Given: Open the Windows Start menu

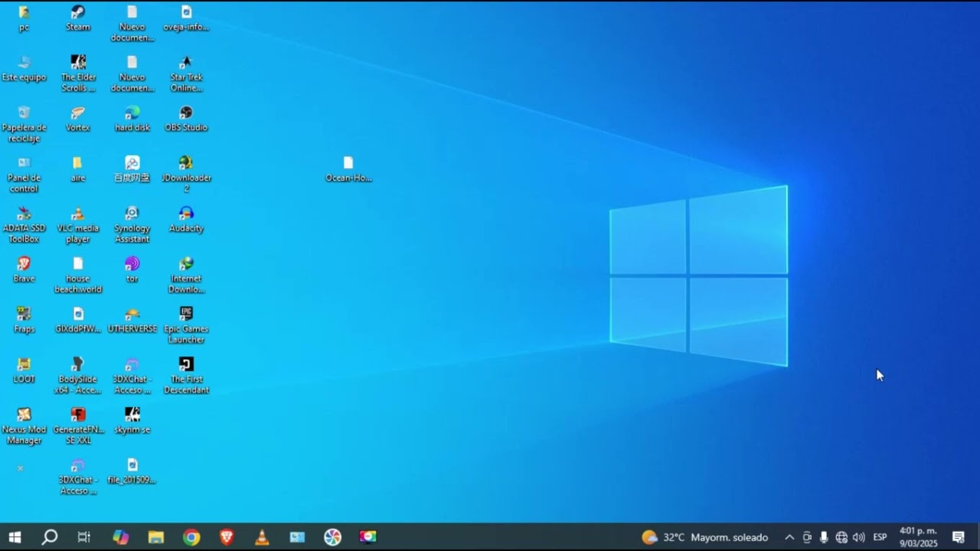Looking at the screenshot, I should tap(15, 537).
